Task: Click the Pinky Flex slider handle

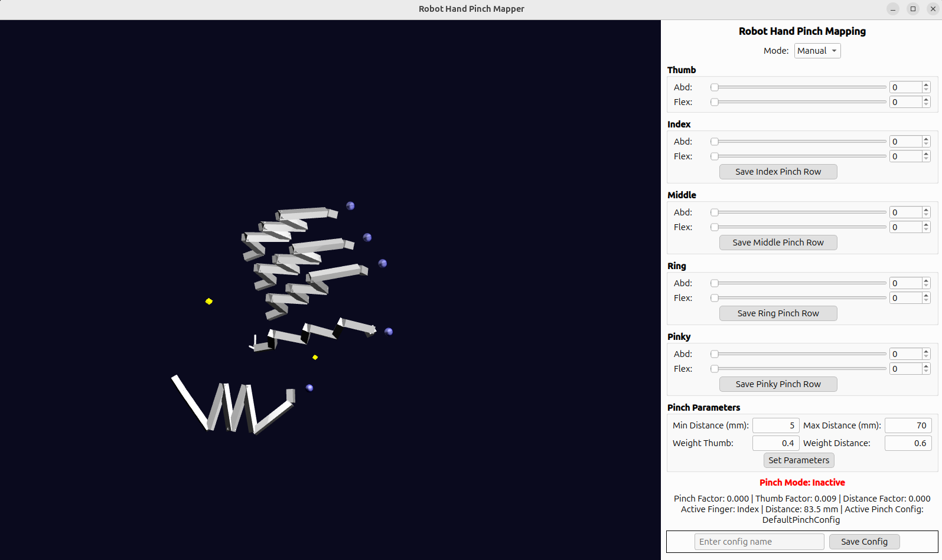Action: tap(715, 369)
